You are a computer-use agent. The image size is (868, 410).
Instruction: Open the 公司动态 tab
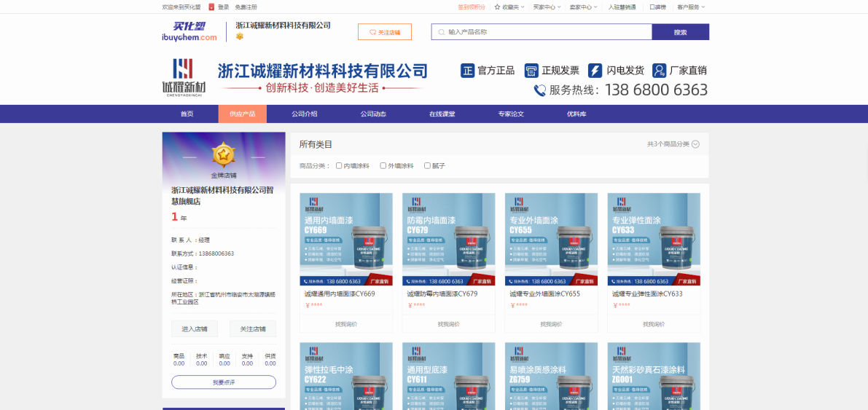click(x=373, y=114)
